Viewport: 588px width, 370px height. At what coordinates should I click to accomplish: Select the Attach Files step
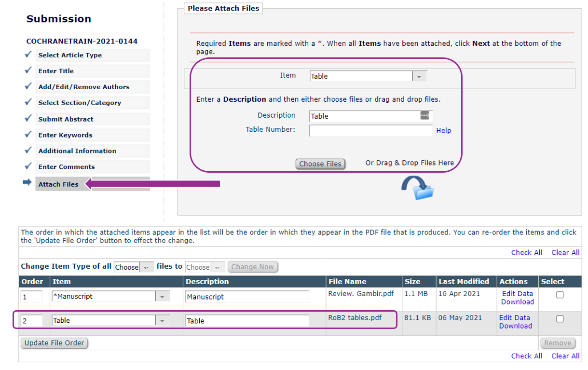coord(58,184)
